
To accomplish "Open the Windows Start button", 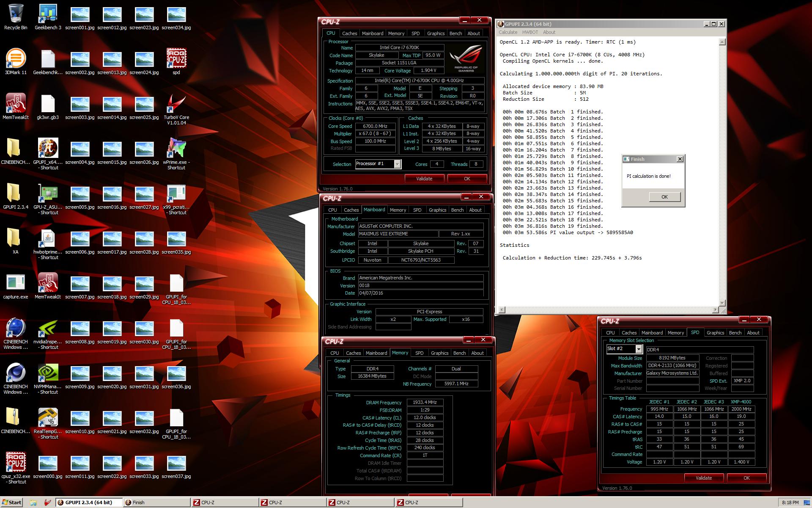I will [x=12, y=502].
